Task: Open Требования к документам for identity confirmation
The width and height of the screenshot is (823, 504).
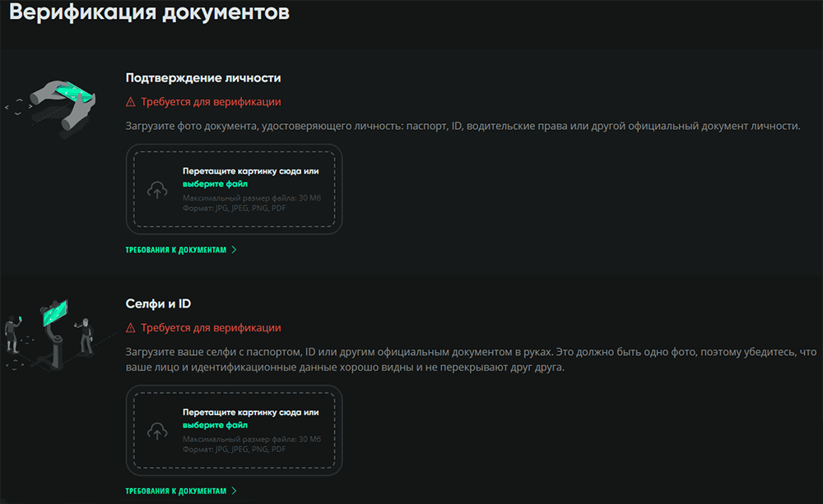Action: (175, 250)
